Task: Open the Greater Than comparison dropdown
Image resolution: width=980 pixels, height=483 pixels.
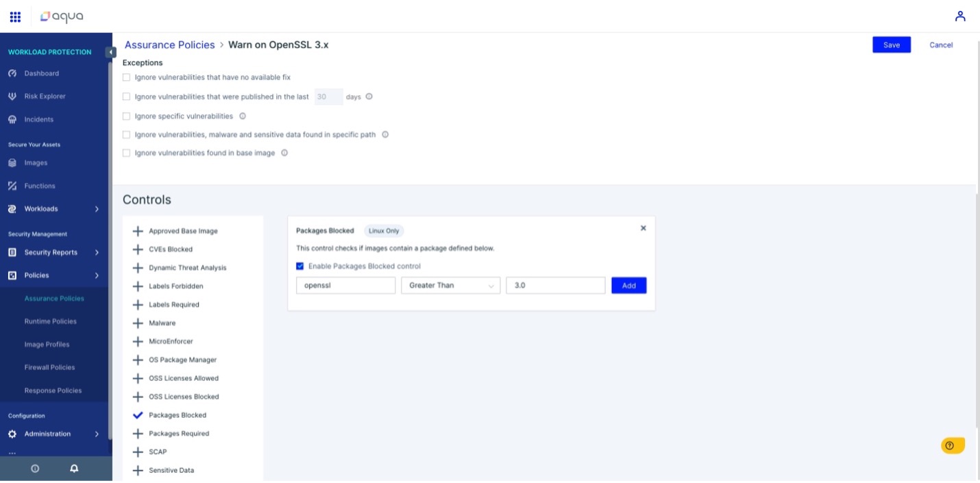Action: [x=451, y=286]
